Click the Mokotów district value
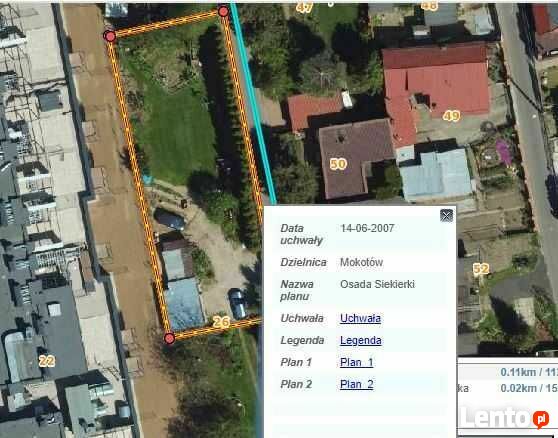This screenshot has height=438, width=558. (361, 262)
